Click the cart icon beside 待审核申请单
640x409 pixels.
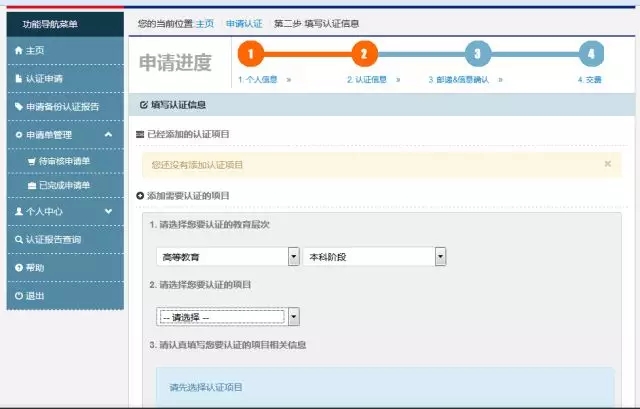(31, 160)
